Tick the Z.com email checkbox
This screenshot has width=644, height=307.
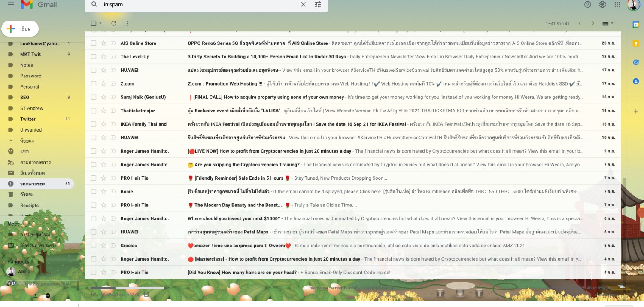pyautogui.click(x=94, y=84)
